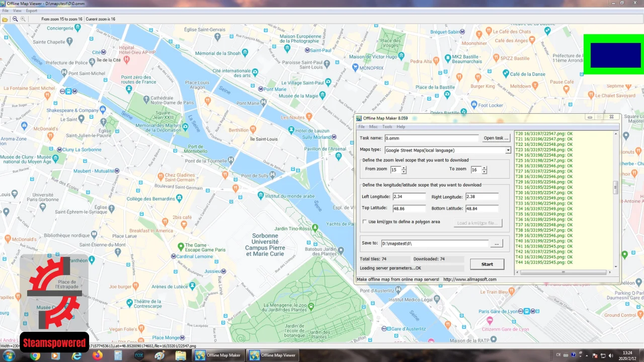Click the Save to path field
The width and height of the screenshot is (644, 362).
pos(435,243)
